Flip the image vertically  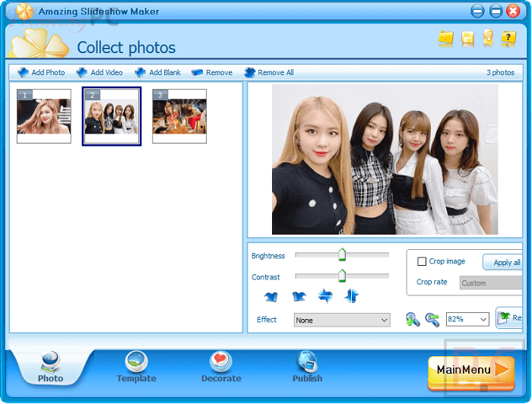[x=351, y=296]
